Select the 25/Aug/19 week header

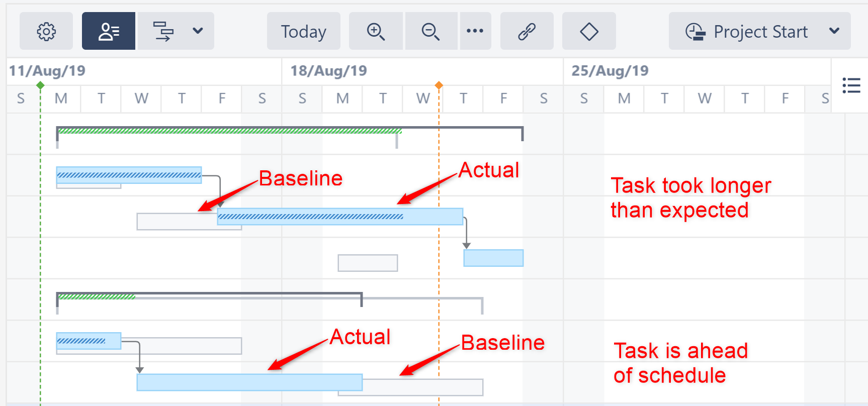click(610, 71)
